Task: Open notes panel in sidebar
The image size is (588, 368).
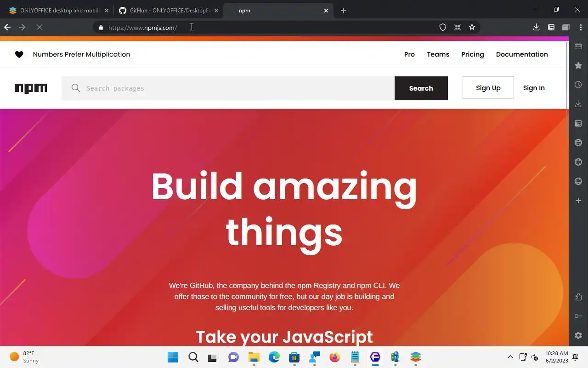Action: [x=578, y=123]
